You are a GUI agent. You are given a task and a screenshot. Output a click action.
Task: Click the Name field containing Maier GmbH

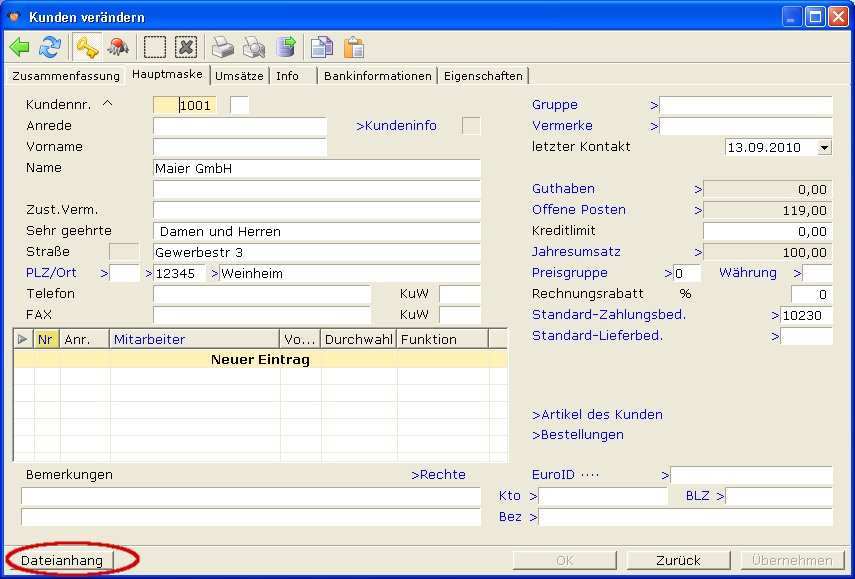coord(316,168)
